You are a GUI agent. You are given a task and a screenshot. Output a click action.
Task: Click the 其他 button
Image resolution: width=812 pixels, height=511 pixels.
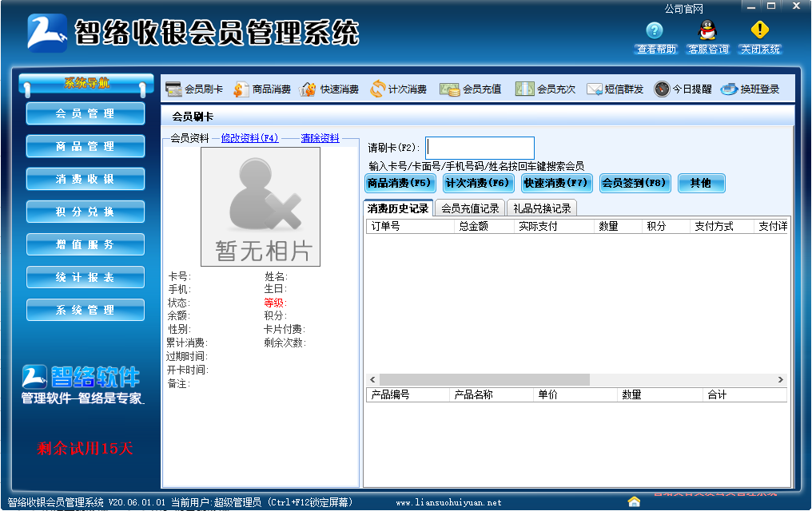701,183
